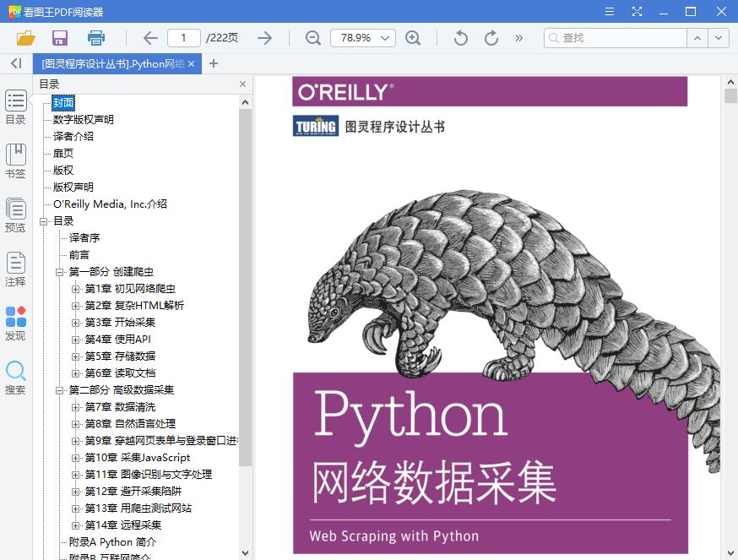Open the 预览 thumbnail preview panel

tap(15, 215)
